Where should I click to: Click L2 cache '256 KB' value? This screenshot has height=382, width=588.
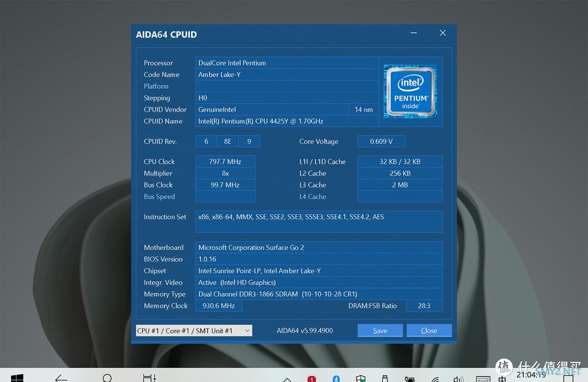(x=400, y=173)
